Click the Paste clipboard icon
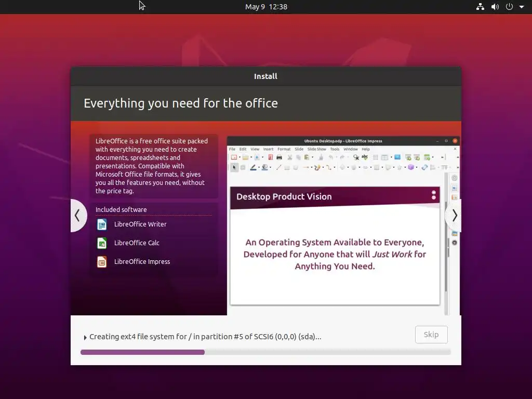Viewport: 532px width, 399px height. pyautogui.click(x=307, y=157)
